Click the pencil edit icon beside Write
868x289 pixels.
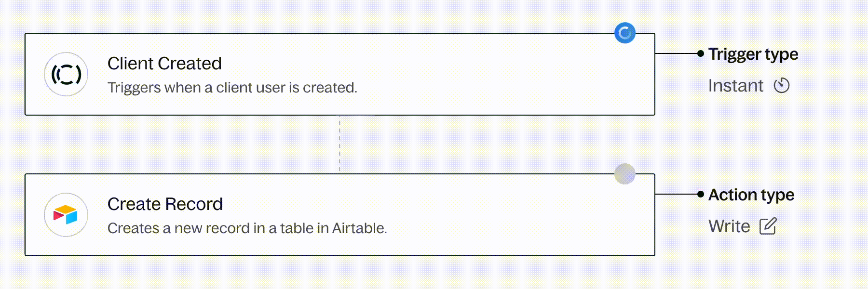point(768,226)
